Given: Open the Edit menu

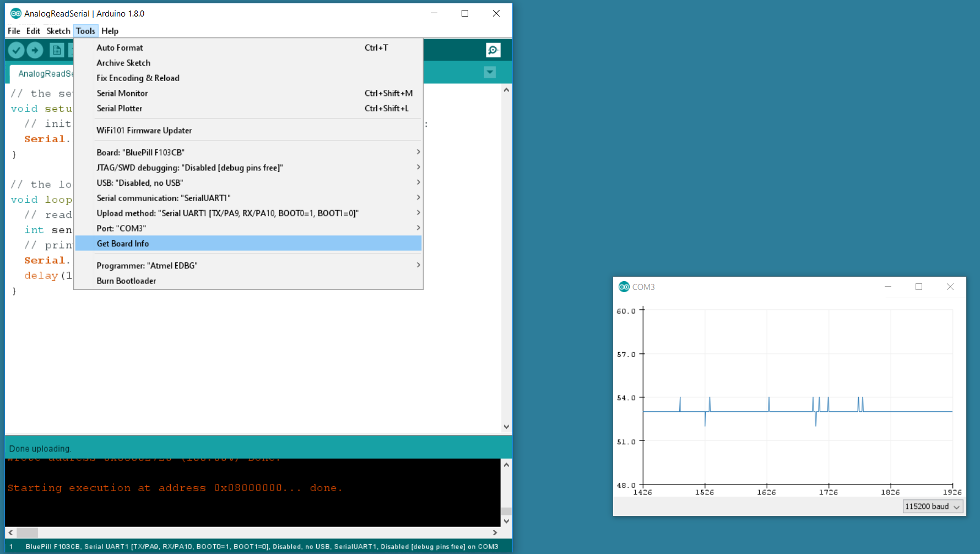Looking at the screenshot, I should point(33,31).
